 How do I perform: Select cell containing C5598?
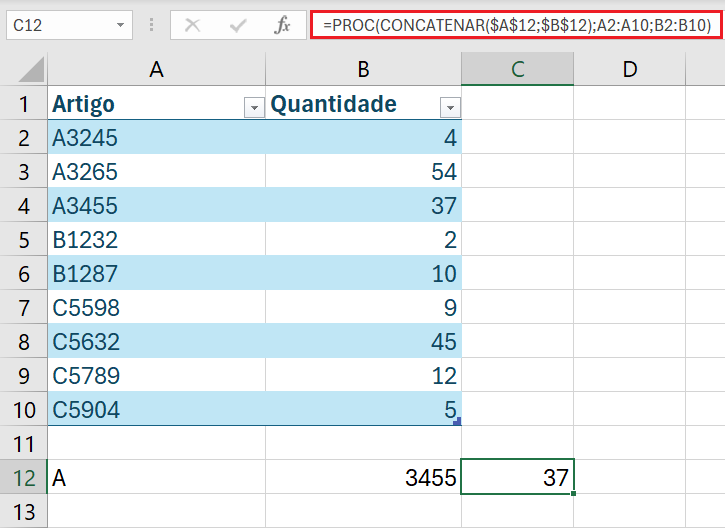[x=156, y=307]
